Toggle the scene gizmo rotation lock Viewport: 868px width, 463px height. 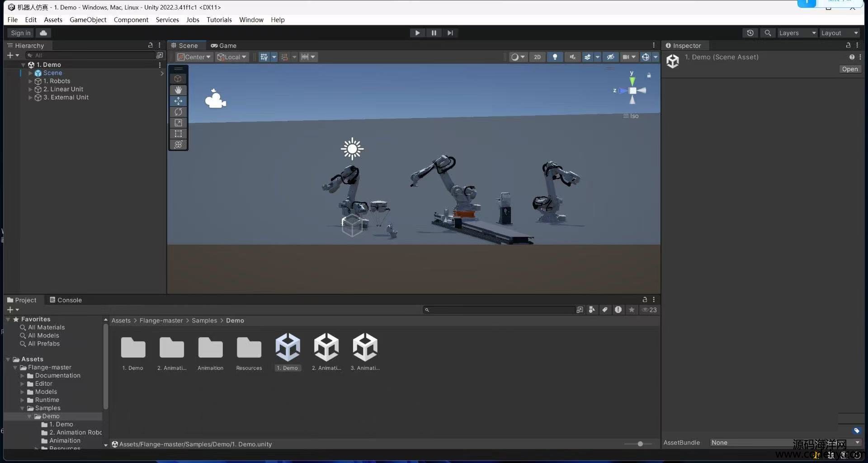pos(649,75)
